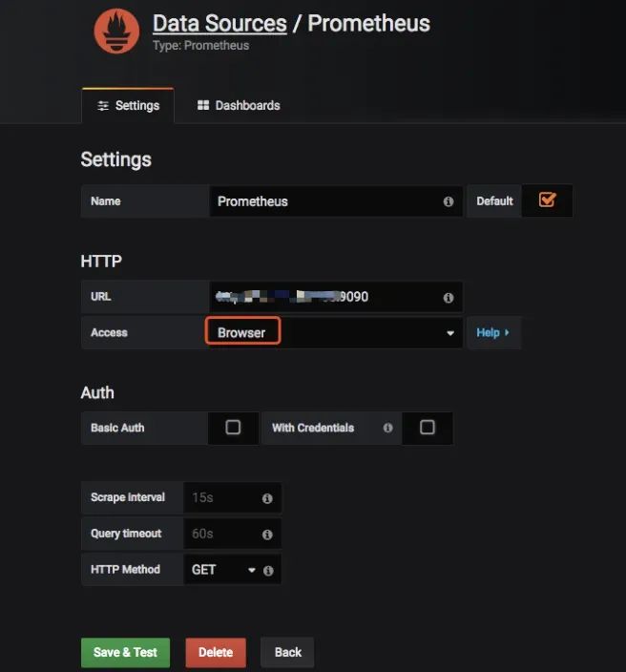Click the 'Access' label

click(109, 332)
